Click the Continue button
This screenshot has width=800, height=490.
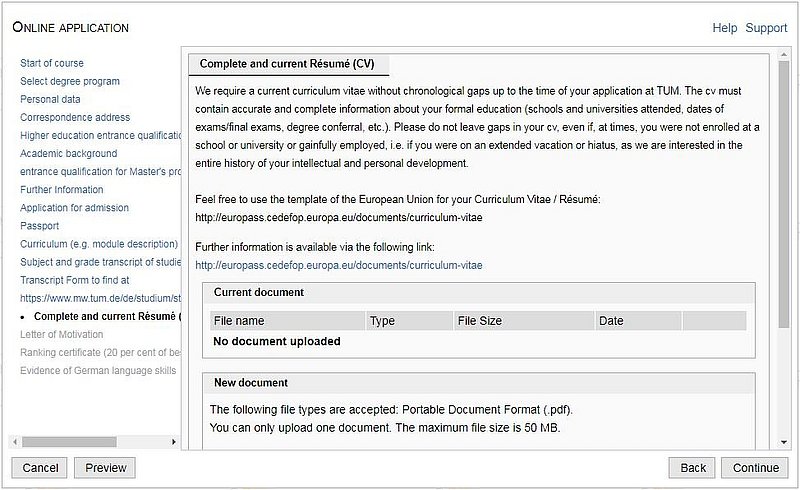(755, 468)
